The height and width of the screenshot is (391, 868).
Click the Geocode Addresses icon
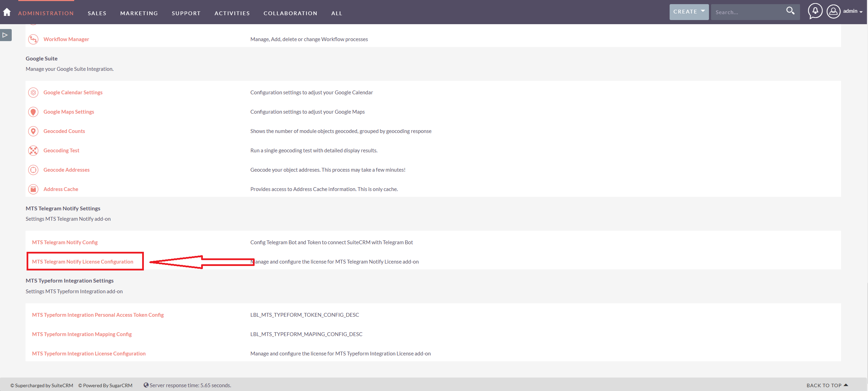tap(33, 170)
